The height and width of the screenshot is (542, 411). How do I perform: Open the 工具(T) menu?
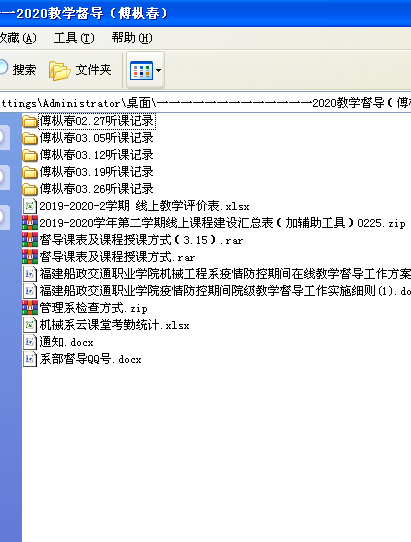74,38
